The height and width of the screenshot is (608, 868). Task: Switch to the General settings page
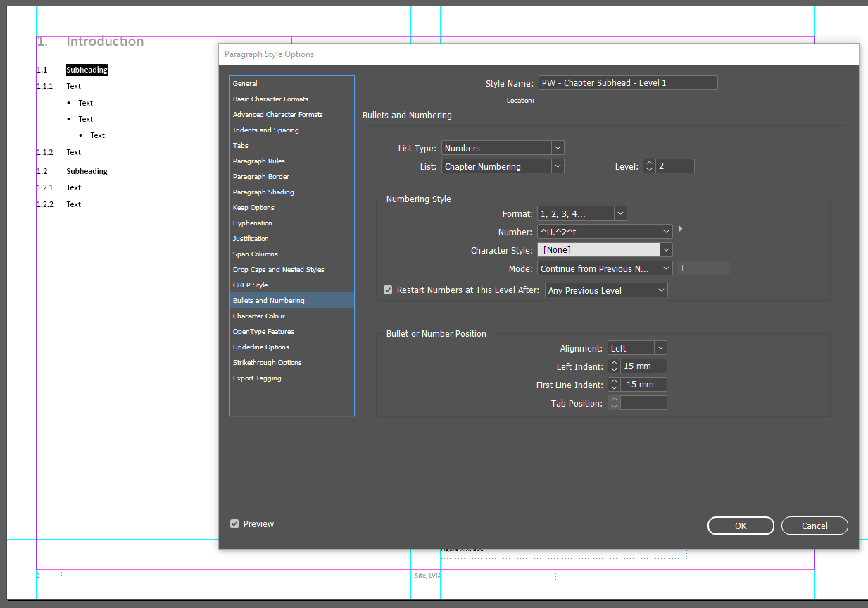(245, 83)
